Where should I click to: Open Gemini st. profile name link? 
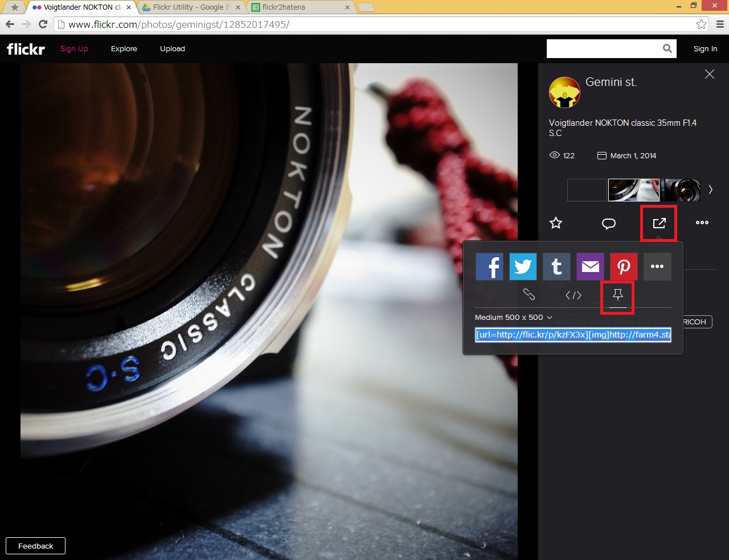click(611, 82)
